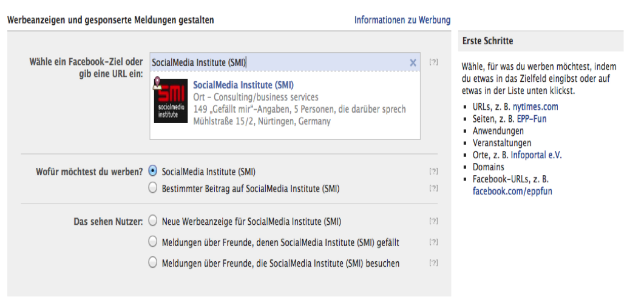644x303 pixels.
Task: Open help icon beside the destination URL field
Action: 433,62
